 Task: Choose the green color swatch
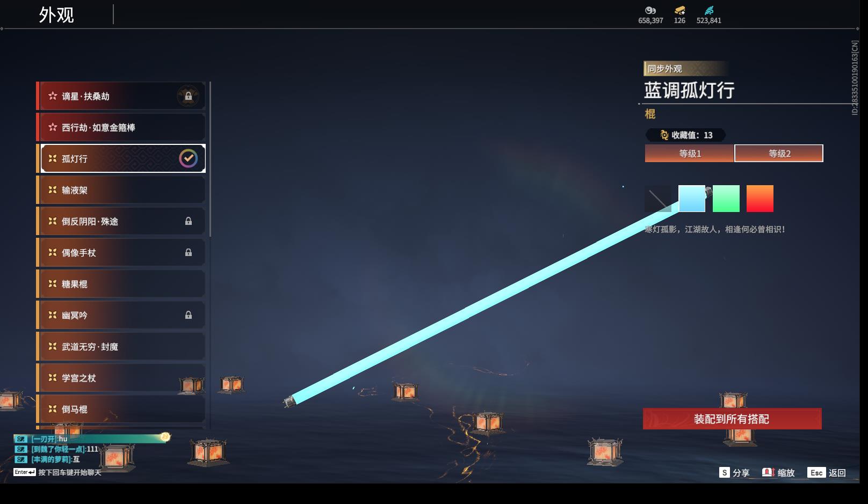click(x=726, y=199)
